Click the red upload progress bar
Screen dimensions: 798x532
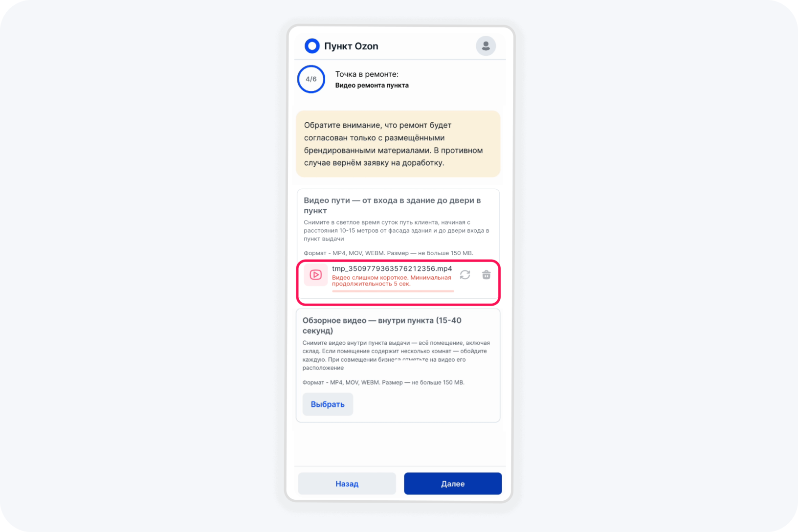(393, 291)
